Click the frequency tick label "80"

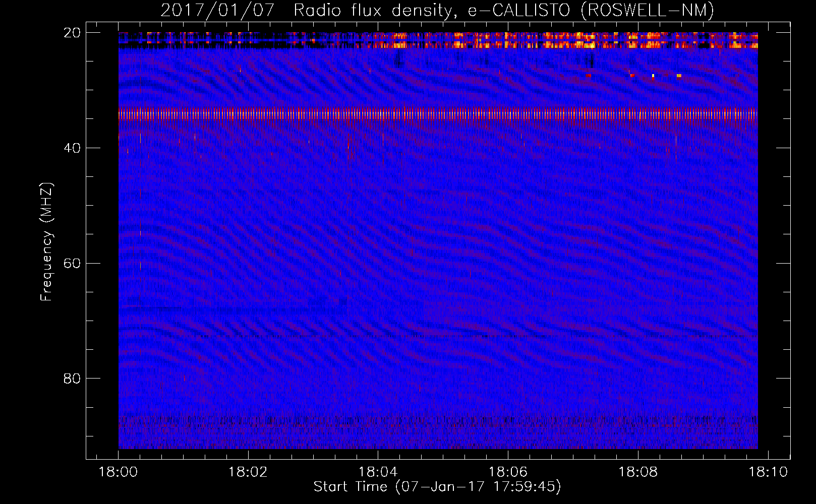click(72, 379)
